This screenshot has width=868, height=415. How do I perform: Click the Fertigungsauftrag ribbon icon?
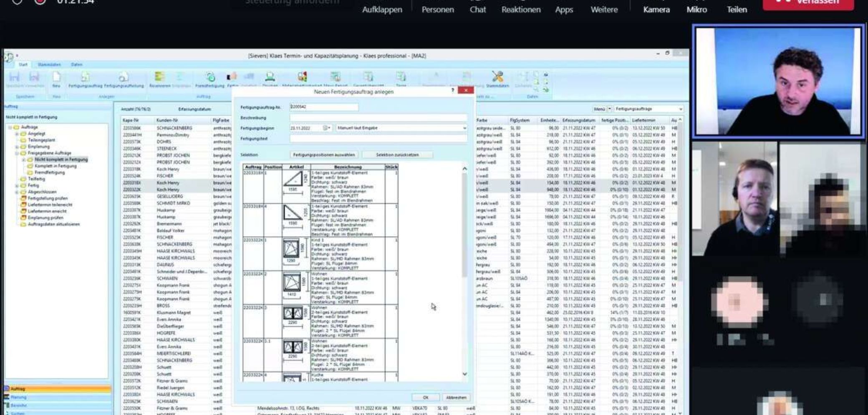point(85,78)
